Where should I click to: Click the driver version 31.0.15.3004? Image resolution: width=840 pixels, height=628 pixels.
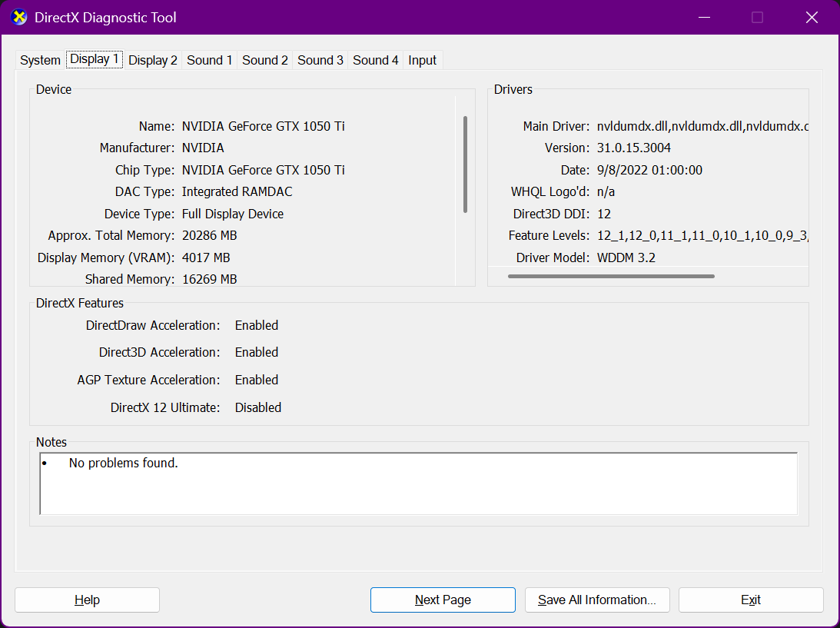[x=634, y=148]
